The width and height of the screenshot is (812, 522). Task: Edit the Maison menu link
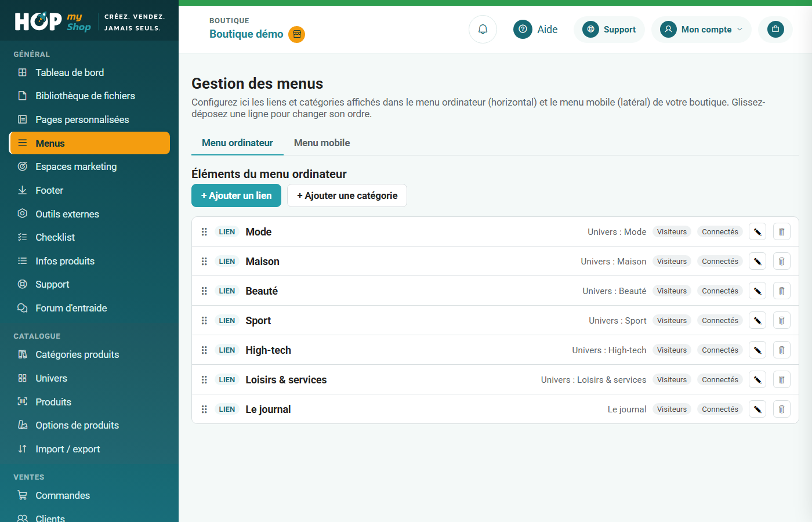coord(757,261)
